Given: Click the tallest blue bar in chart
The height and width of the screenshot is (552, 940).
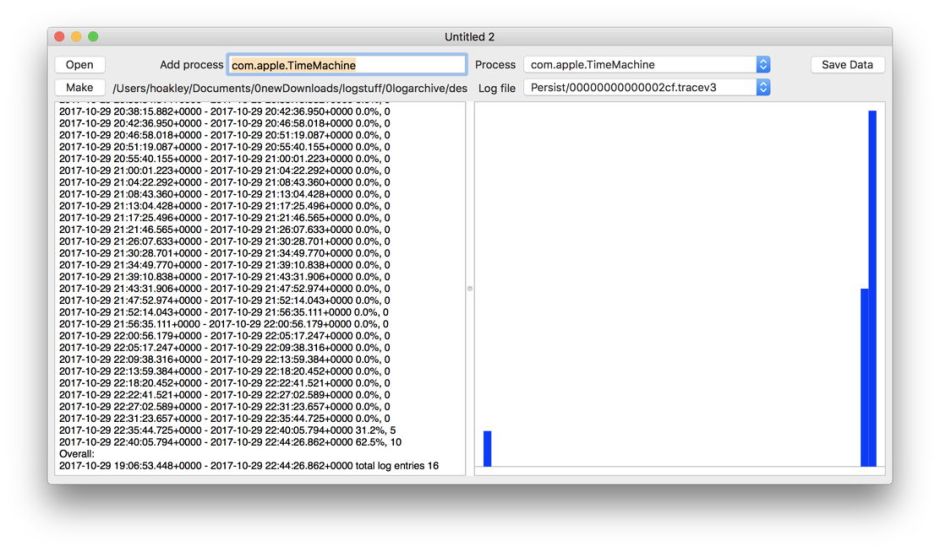Looking at the screenshot, I should click(x=872, y=288).
